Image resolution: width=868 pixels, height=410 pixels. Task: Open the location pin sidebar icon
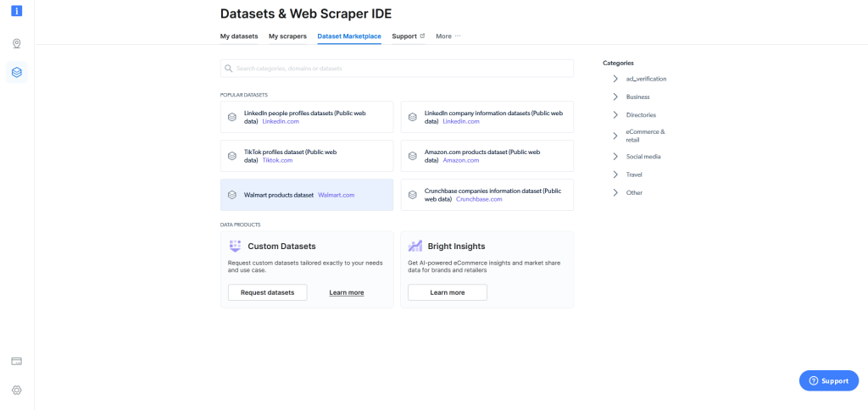click(17, 44)
